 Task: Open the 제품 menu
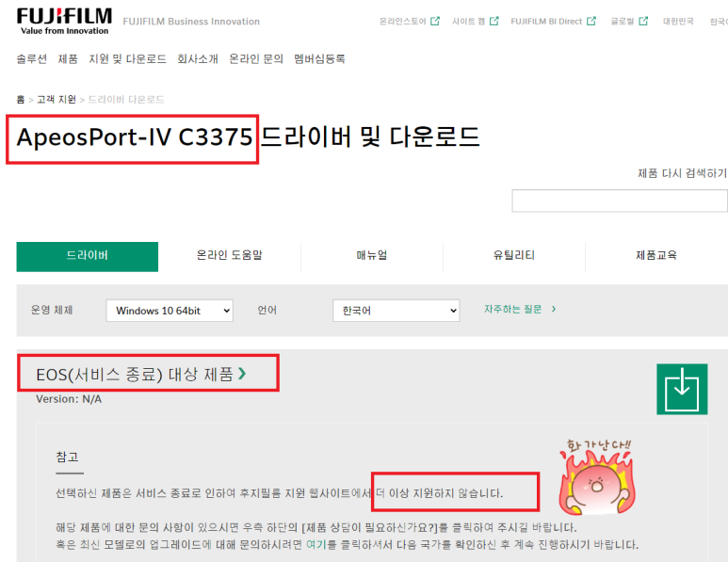pyautogui.click(x=68, y=59)
